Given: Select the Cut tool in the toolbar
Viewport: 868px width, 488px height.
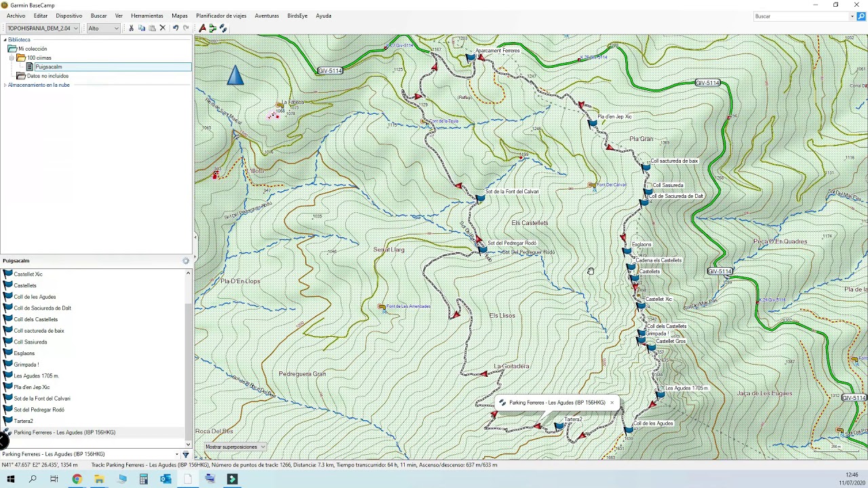Looking at the screenshot, I should 131,28.
